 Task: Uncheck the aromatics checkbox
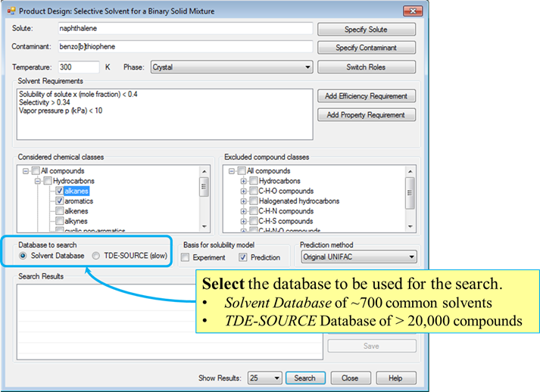click(59, 201)
